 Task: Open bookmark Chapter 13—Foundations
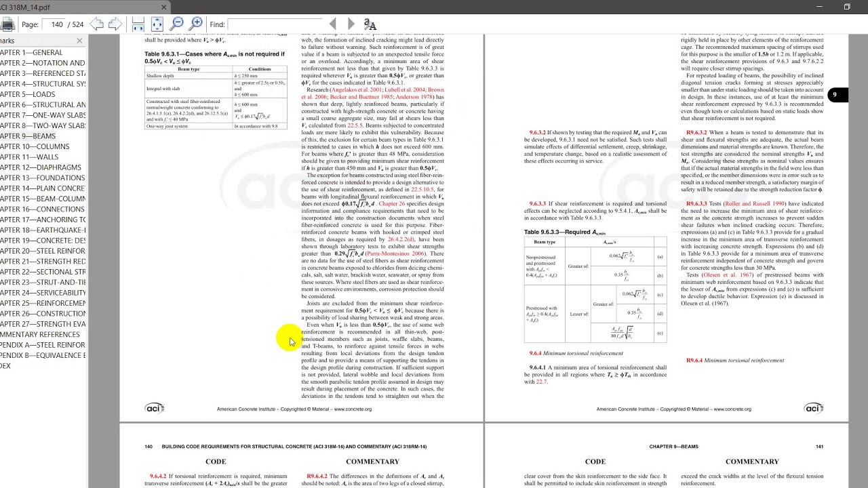(x=43, y=178)
